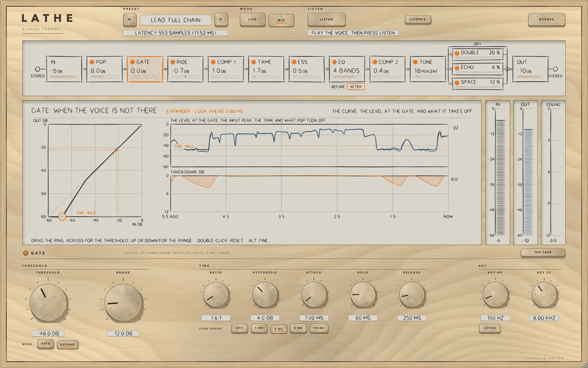Click the THRESHOLD knob
Viewport: 588px width, 368px height.
[x=48, y=303]
